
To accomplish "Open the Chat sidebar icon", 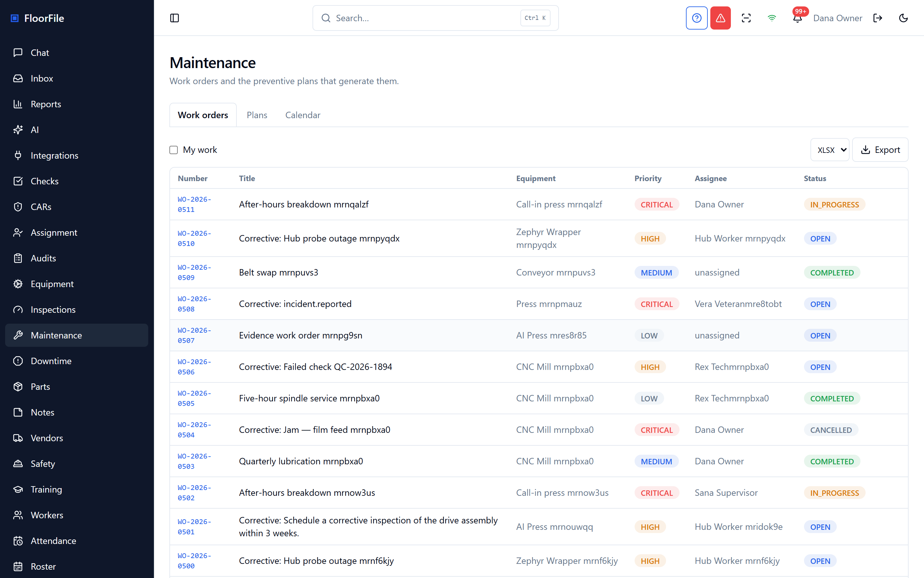I will pyautogui.click(x=18, y=53).
